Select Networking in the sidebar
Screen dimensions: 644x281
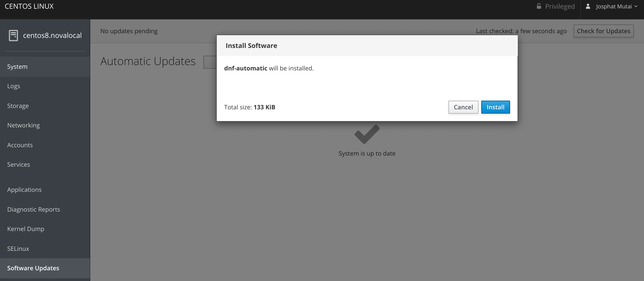click(x=45, y=125)
